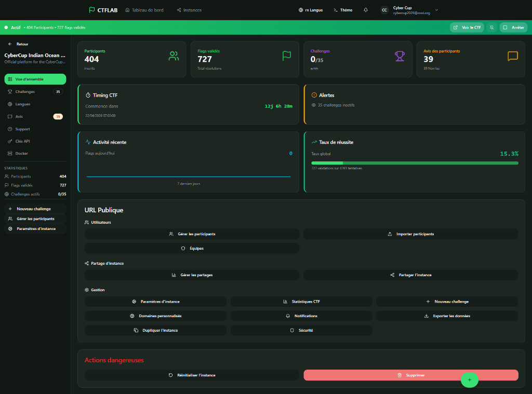
Task: Click the trend icon beside Taux de réussite
Action: [314, 142]
